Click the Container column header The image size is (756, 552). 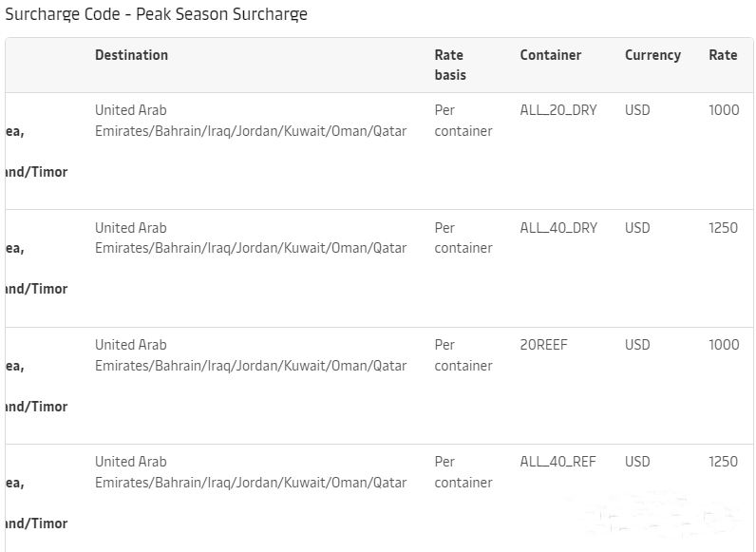[551, 55]
